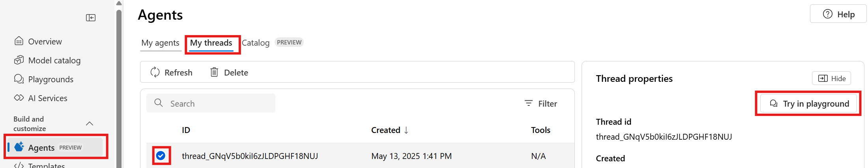Open the Filter options
This screenshot has height=168, width=868.
tap(541, 103)
